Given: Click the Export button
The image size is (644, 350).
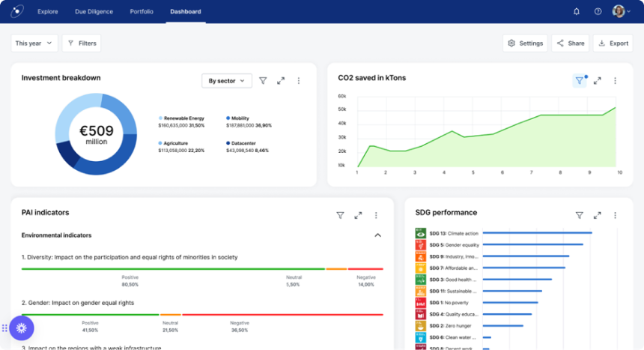Looking at the screenshot, I should pyautogui.click(x=613, y=43).
